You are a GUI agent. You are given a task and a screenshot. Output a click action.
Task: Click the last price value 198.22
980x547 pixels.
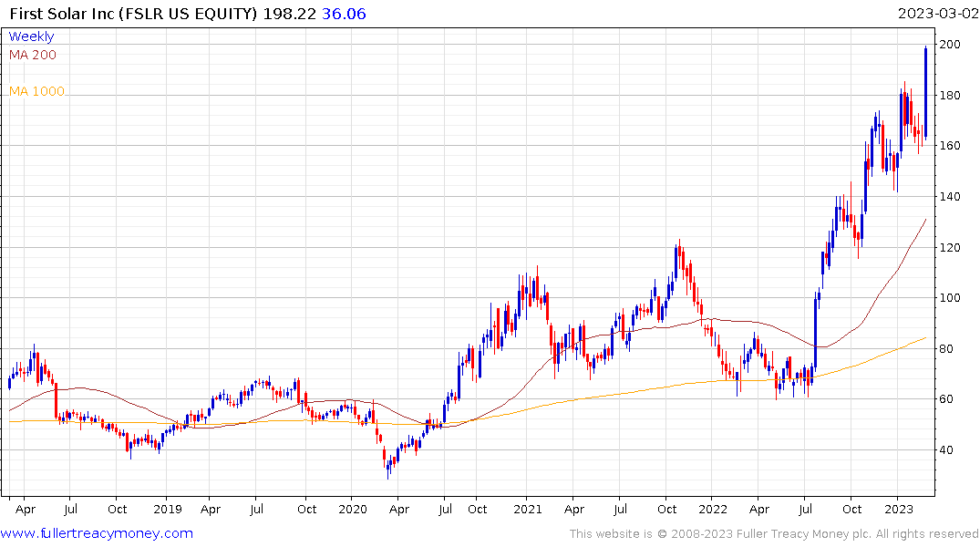point(289,14)
